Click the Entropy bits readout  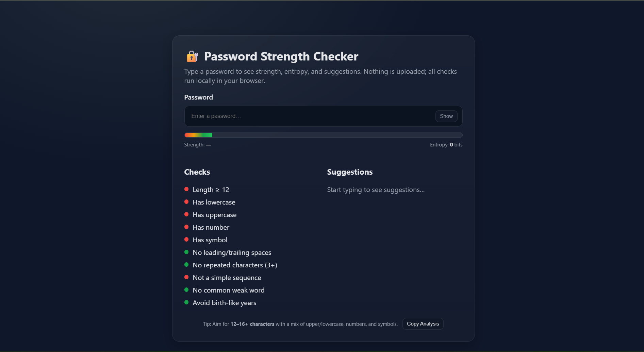tap(446, 144)
